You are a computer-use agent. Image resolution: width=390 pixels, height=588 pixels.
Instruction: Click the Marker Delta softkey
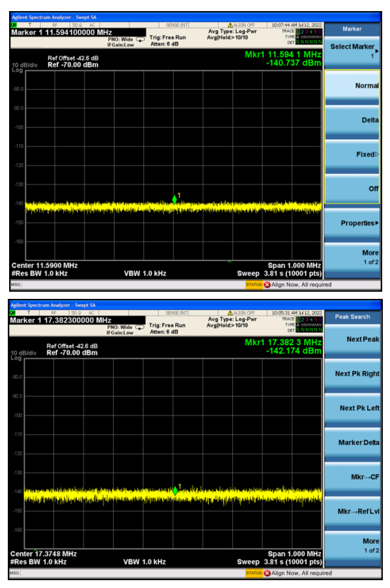[x=352, y=443]
